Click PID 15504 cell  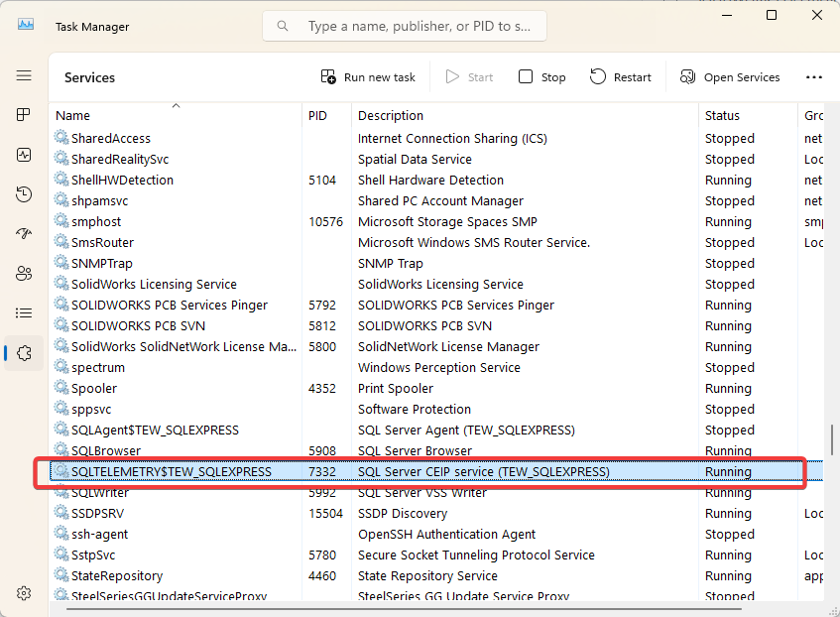point(325,514)
